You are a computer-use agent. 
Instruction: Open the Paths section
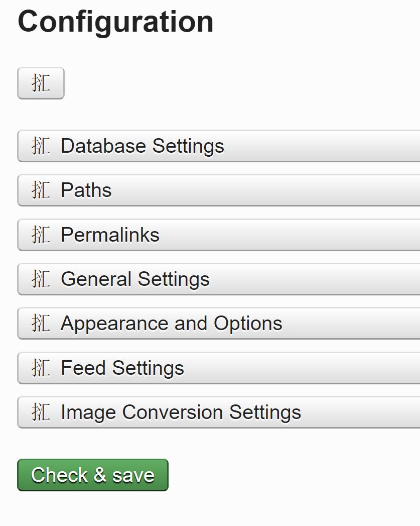(x=86, y=190)
